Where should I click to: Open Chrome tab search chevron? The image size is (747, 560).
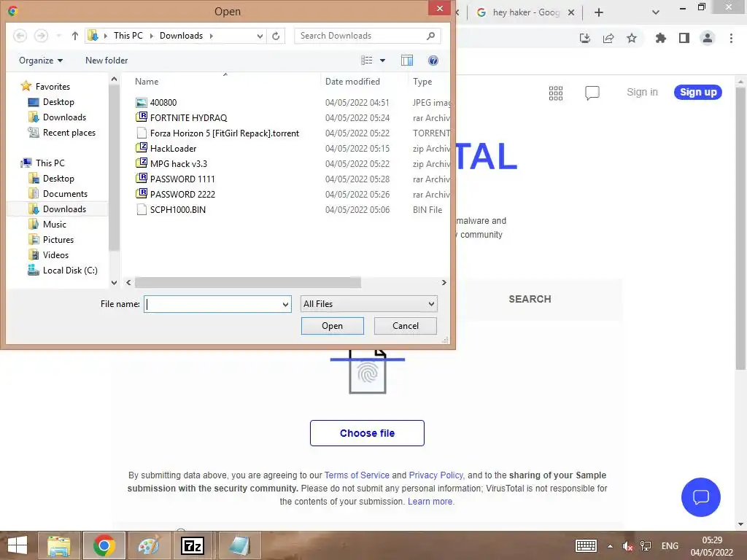[656, 12]
